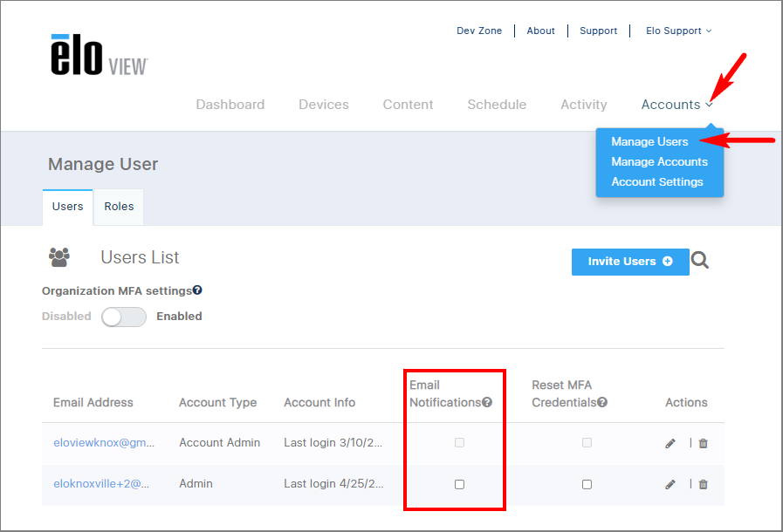Image resolution: width=783 pixels, height=532 pixels.
Task: Click the Enabled label beside MFA switch
Action: (x=179, y=317)
